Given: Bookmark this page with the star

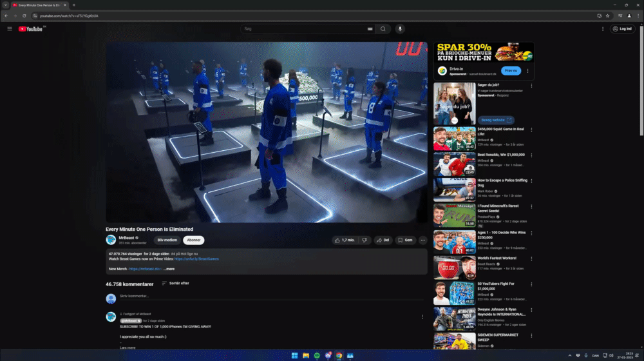Looking at the screenshot, I should pyautogui.click(x=607, y=15).
